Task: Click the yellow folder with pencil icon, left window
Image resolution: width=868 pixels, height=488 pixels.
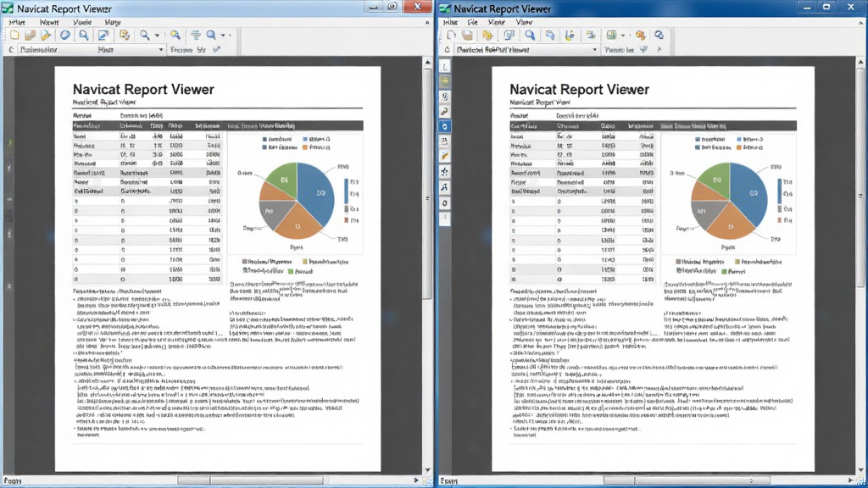Action: 46,35
